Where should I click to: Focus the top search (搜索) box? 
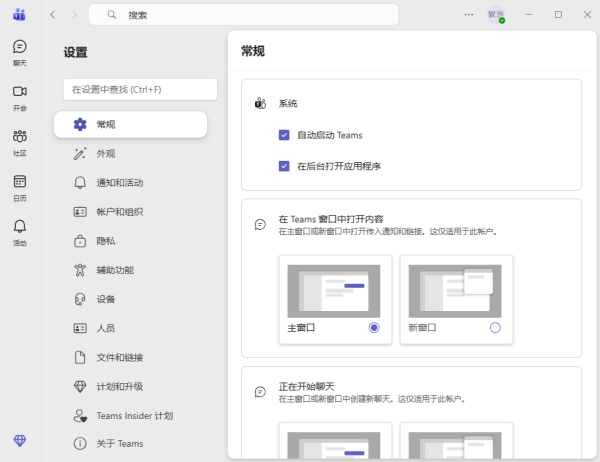tap(244, 15)
